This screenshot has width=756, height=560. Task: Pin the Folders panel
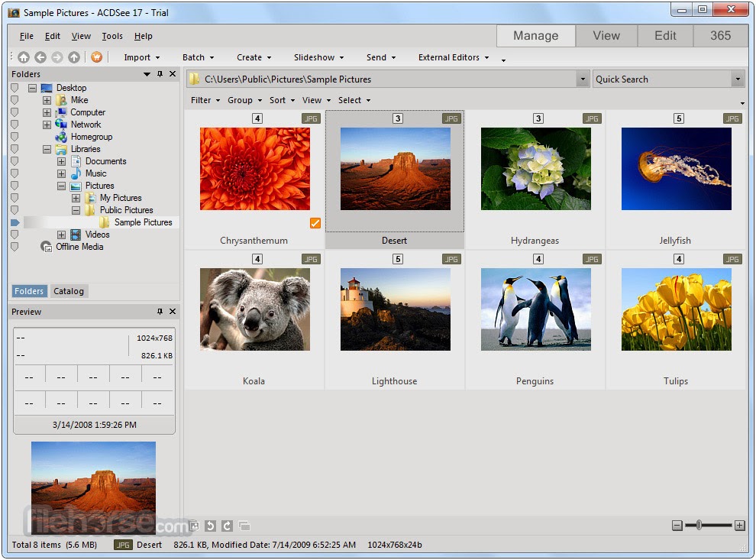pyautogui.click(x=160, y=74)
